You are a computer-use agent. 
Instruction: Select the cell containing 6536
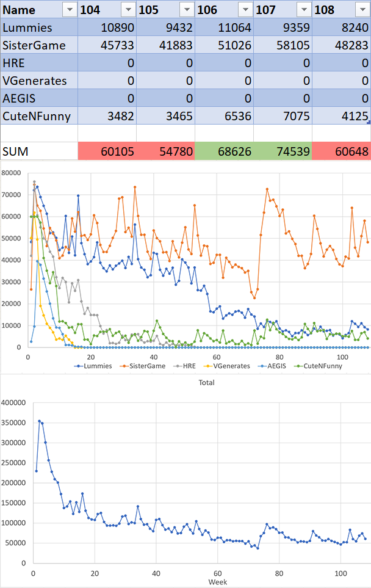[224, 115]
